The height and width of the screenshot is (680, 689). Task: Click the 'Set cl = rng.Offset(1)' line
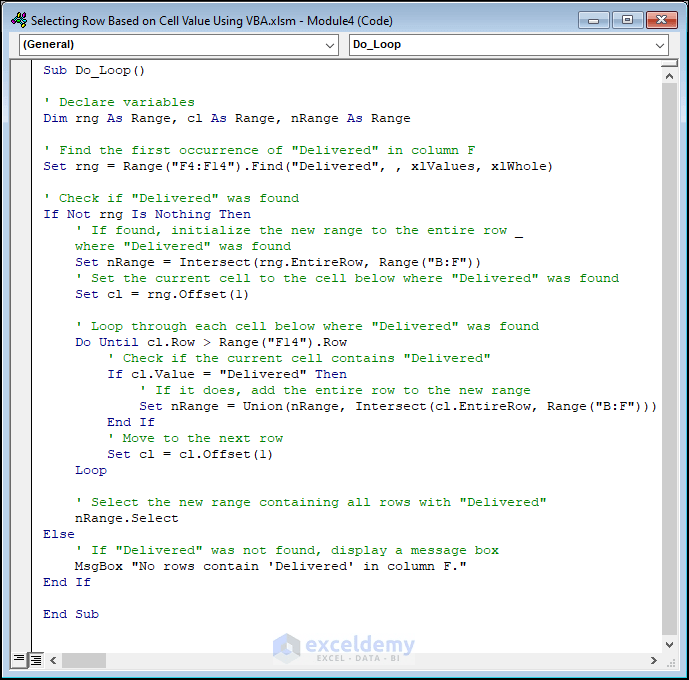(x=162, y=294)
